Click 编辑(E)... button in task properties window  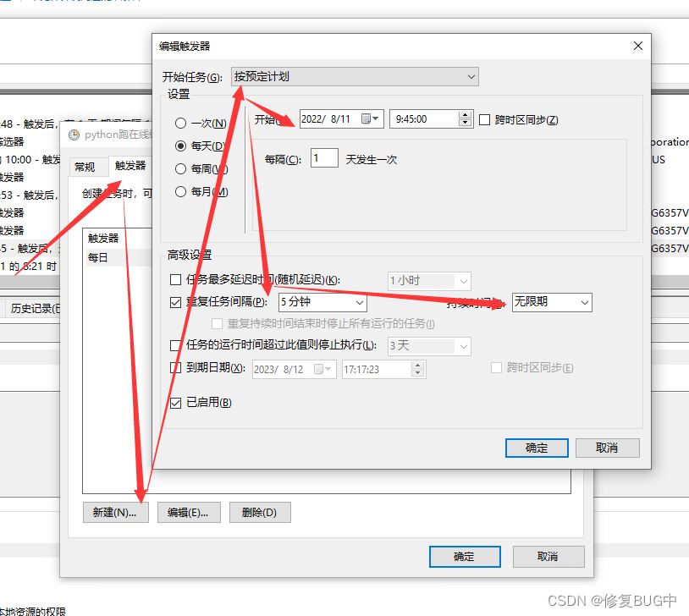(189, 512)
